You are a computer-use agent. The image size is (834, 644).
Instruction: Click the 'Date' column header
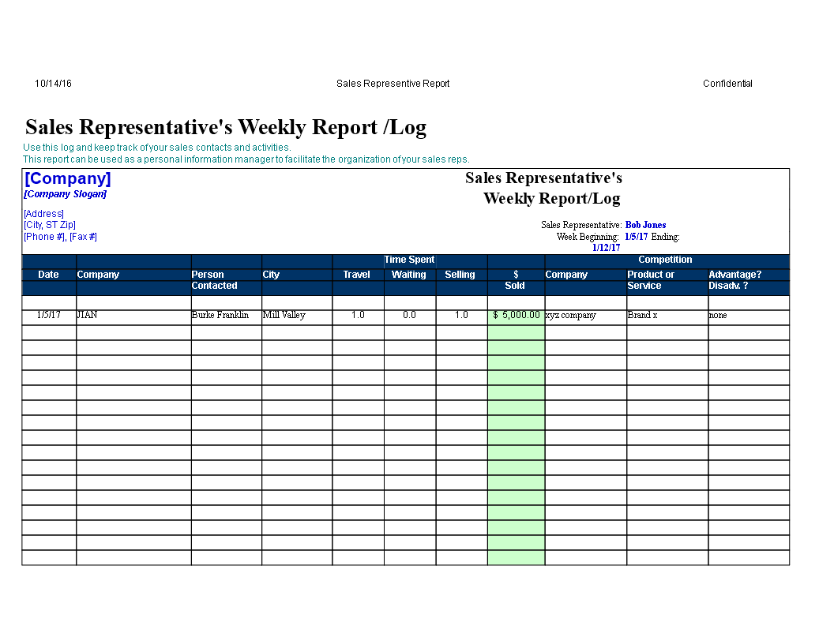click(48, 274)
